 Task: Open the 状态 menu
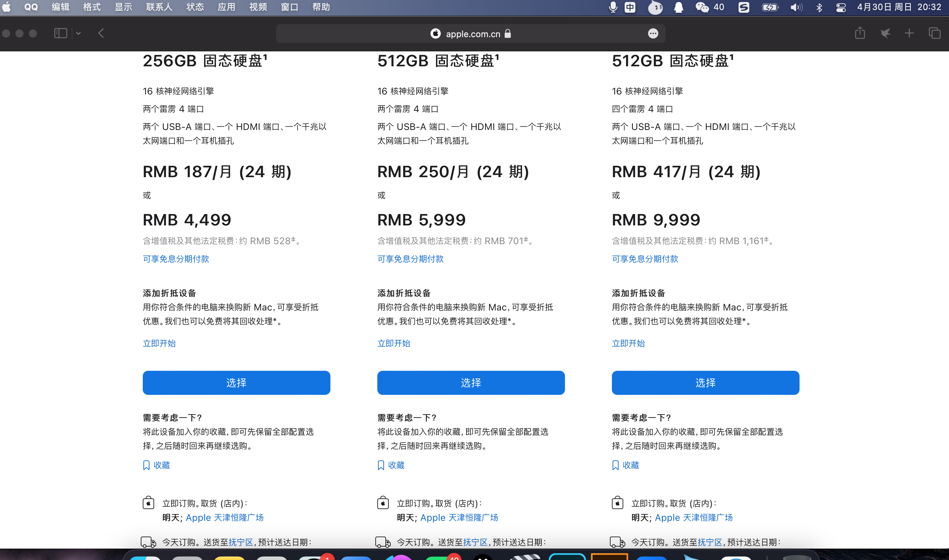click(x=195, y=7)
